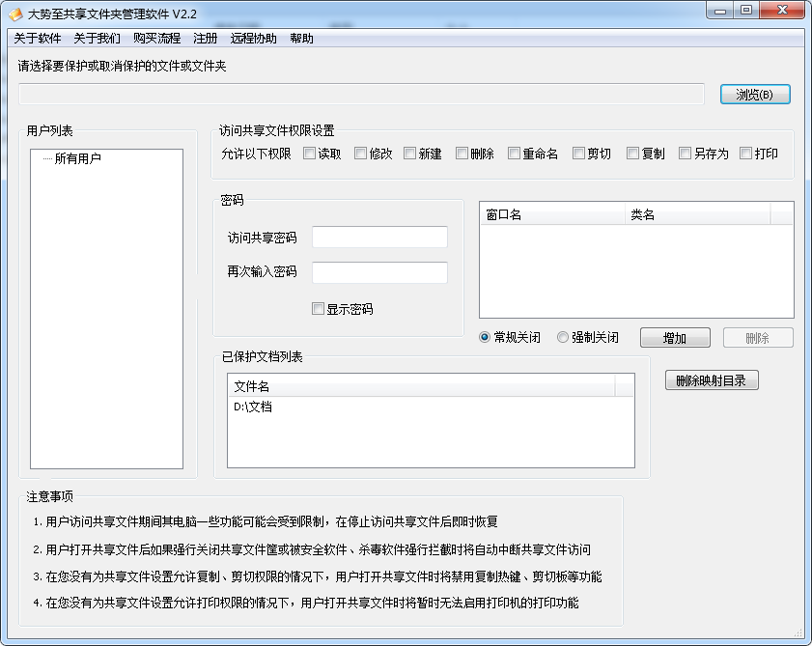Image resolution: width=812 pixels, height=646 pixels.
Task: Enable the 修改 permission checkbox
Action: (361, 154)
